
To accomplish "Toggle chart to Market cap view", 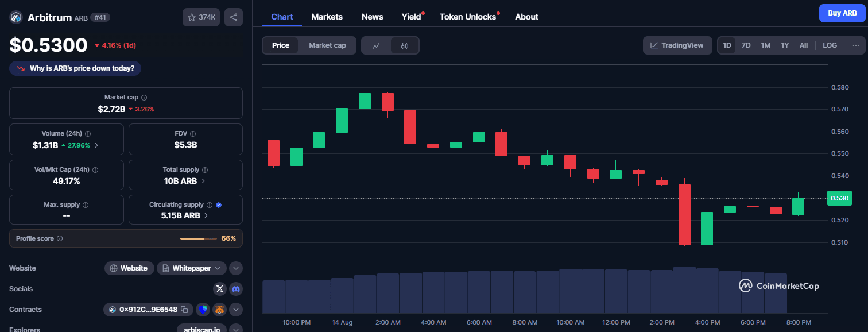I will 327,45.
